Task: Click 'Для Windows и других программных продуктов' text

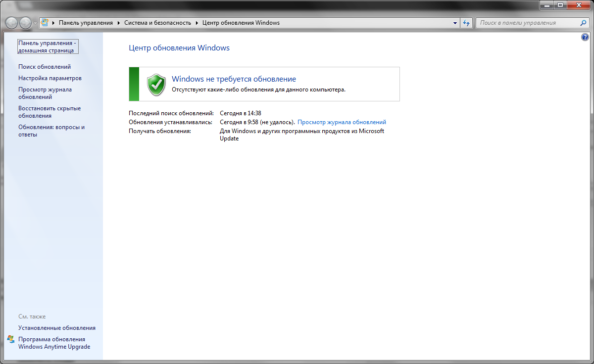Action: tap(302, 135)
